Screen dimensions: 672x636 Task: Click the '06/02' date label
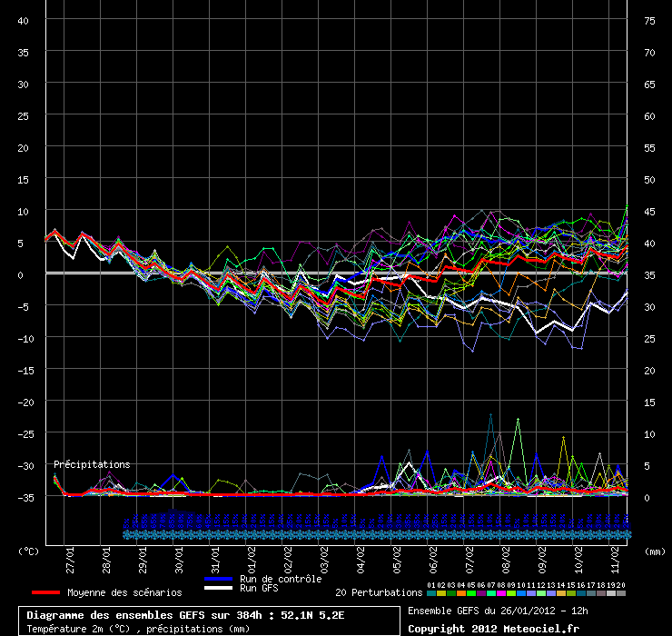[434, 560]
